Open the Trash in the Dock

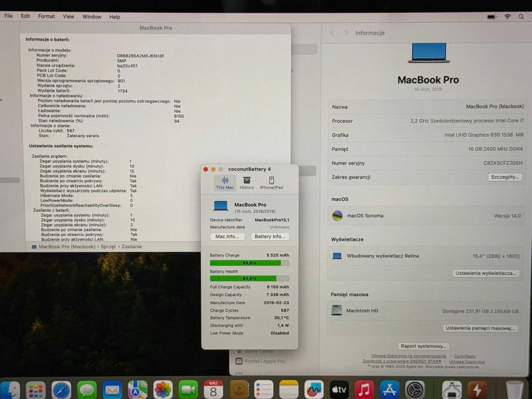[x=514, y=389]
